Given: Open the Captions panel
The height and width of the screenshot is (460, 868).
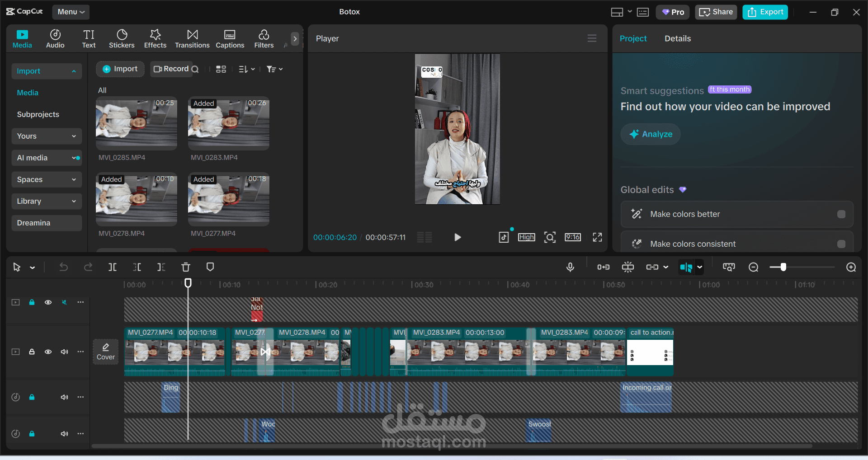Looking at the screenshot, I should 230,38.
